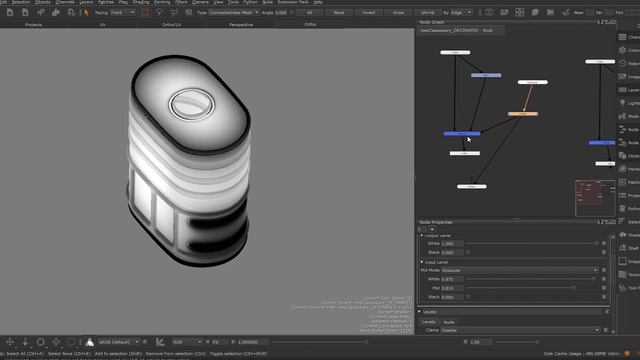The height and width of the screenshot is (360, 640).
Task: Open the Mid Mode Absolute dropdown
Action: point(520,270)
